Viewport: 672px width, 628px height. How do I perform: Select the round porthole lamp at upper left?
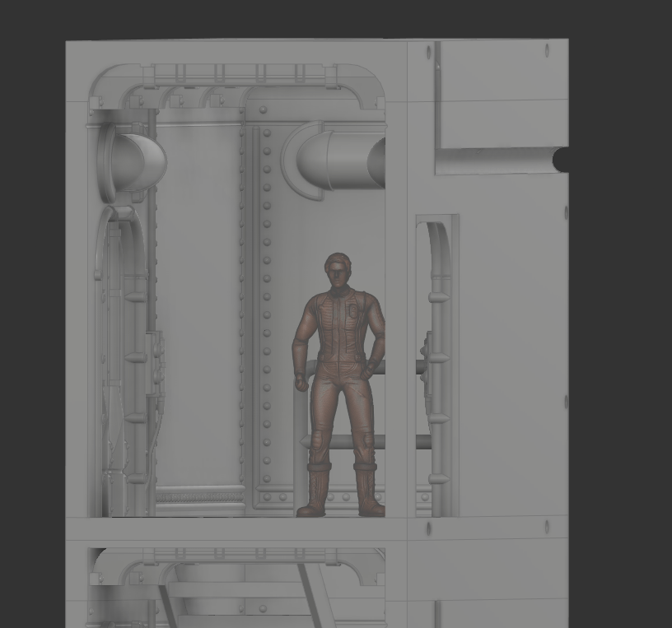pos(132,163)
